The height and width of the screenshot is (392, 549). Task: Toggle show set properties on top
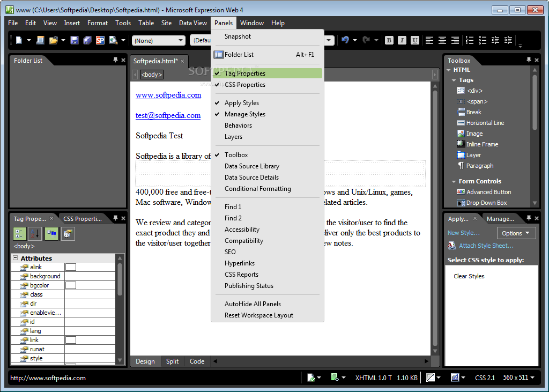(x=51, y=234)
